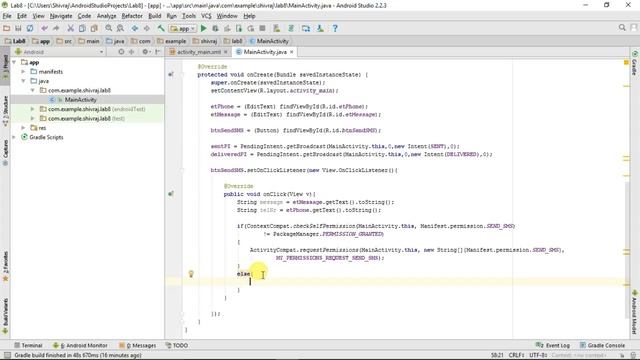Close the MainActivity.java editor tab
This screenshot has width=640, height=360.
coord(291,52)
